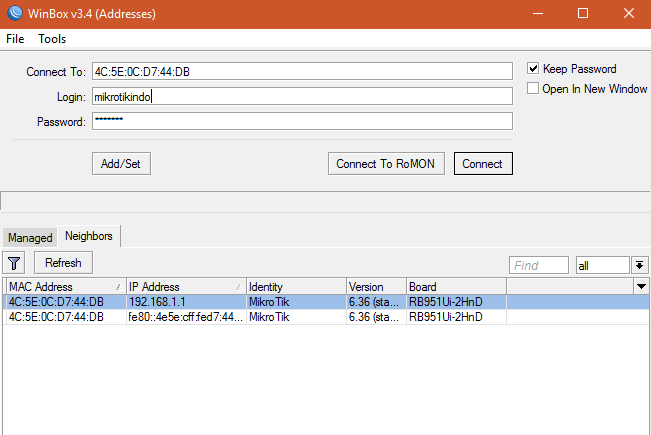
Task: Click Connect To RoMON button
Action: [386, 164]
